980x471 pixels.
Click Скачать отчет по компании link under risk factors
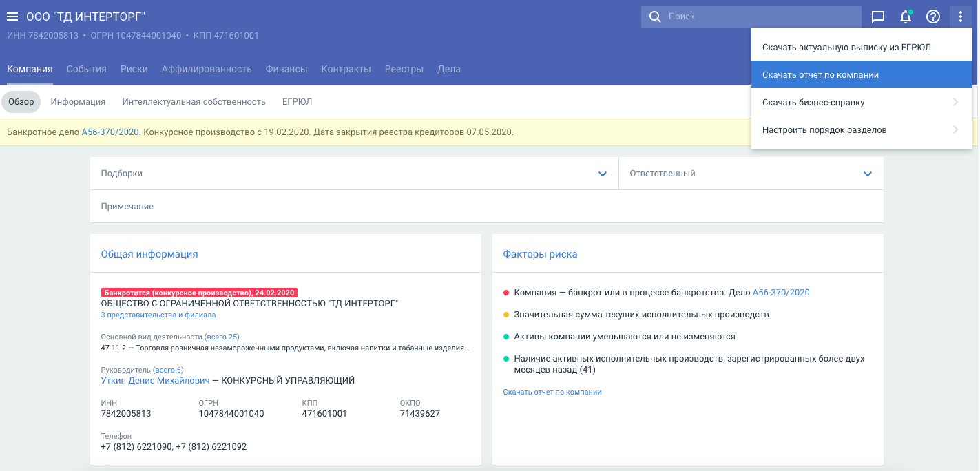[552, 392]
